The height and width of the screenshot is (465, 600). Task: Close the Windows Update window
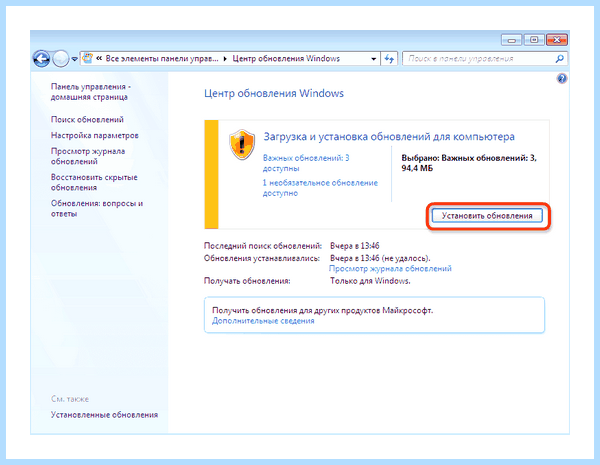point(557,39)
